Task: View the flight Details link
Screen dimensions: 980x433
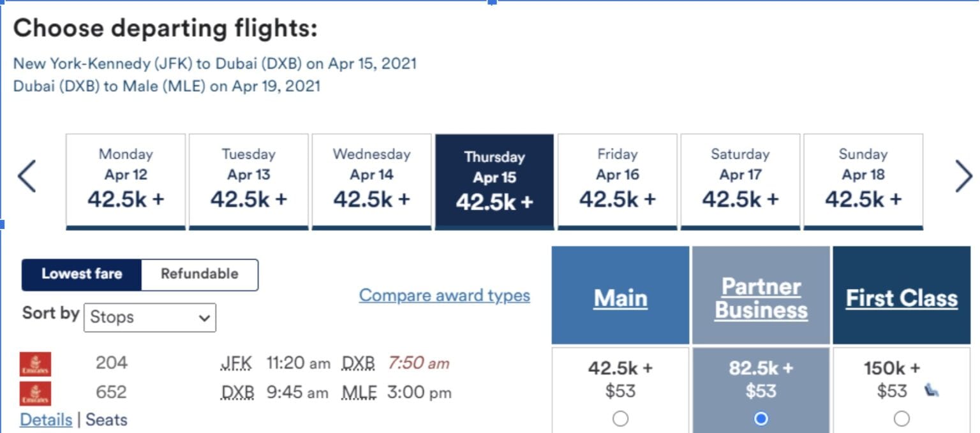Action: (45, 420)
